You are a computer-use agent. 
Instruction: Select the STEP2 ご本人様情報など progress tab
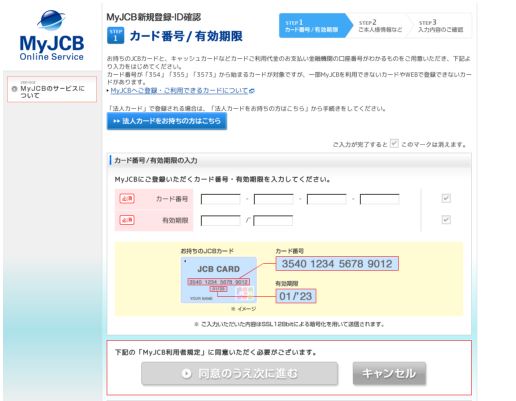(380, 26)
